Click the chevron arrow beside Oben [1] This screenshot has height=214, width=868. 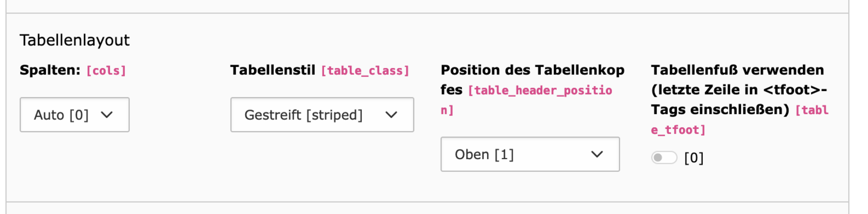click(597, 154)
